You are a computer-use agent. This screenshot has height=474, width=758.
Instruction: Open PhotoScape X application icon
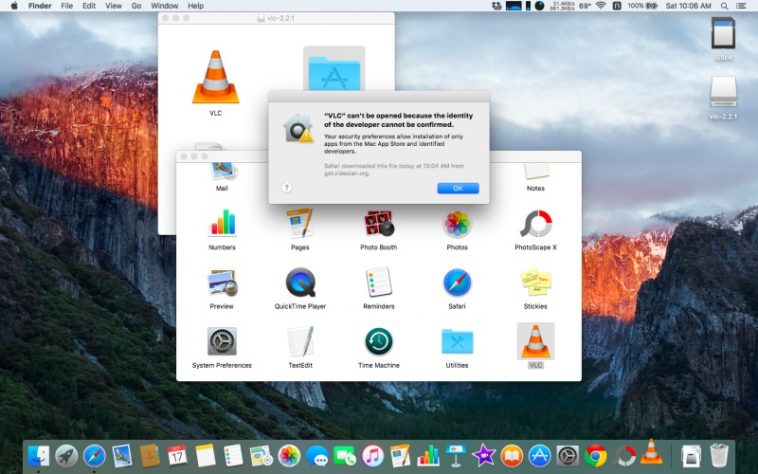(x=535, y=224)
